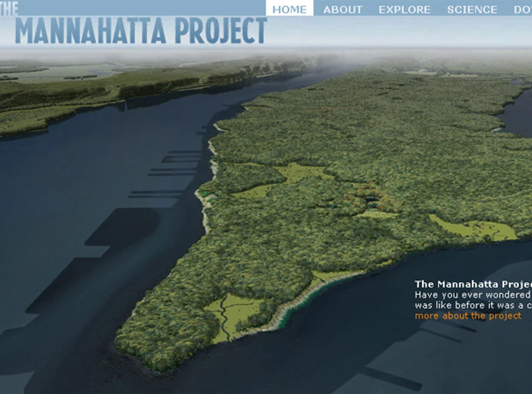Viewport: 532px width, 394px height.
Task: Open the EXPLORE section
Action: [404, 9]
